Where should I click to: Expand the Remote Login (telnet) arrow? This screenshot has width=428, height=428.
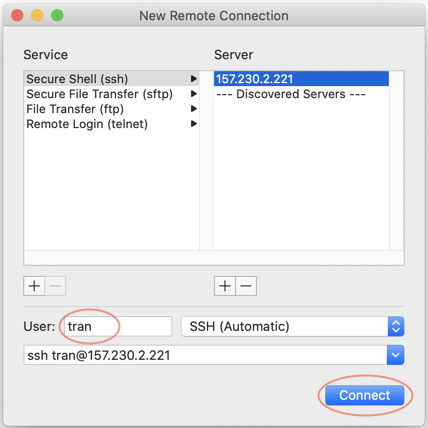(194, 124)
